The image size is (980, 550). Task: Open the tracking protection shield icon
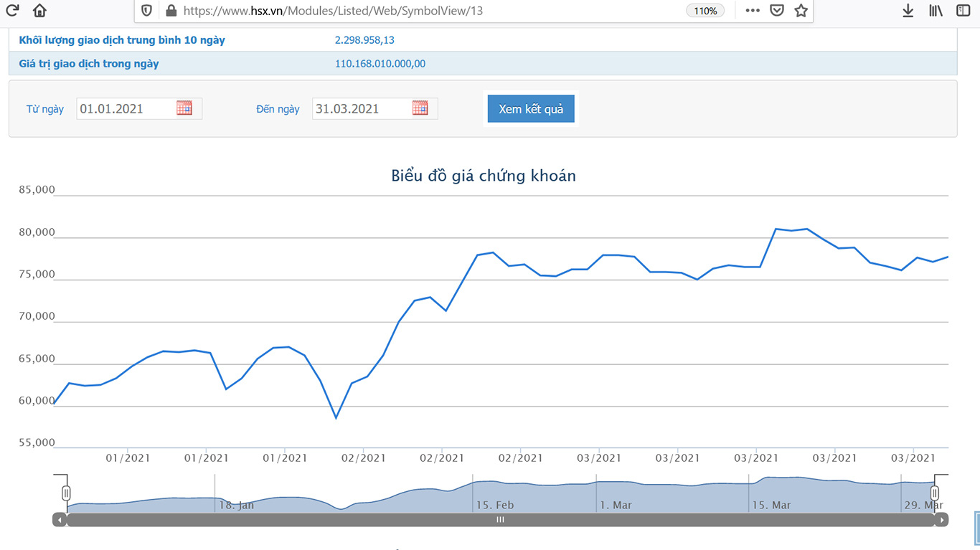tap(146, 11)
